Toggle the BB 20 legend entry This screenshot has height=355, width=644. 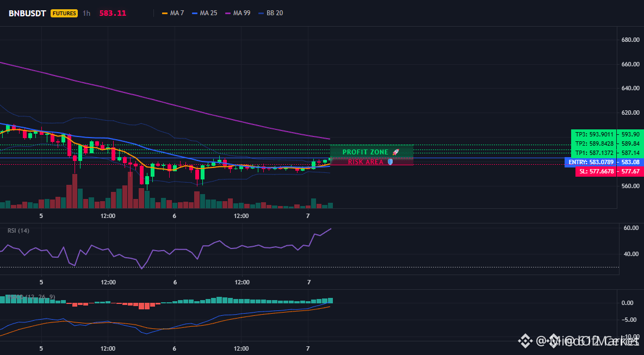271,13
